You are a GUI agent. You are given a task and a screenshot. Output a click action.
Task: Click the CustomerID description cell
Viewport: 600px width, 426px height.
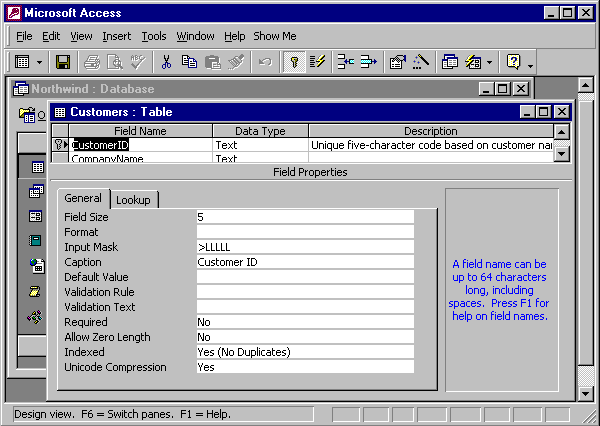(x=430, y=145)
